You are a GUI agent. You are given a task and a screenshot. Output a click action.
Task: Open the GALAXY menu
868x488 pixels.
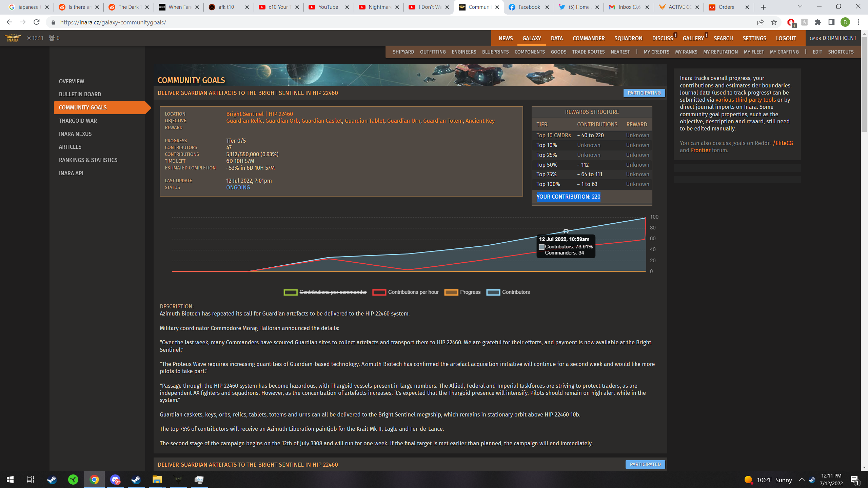click(531, 38)
